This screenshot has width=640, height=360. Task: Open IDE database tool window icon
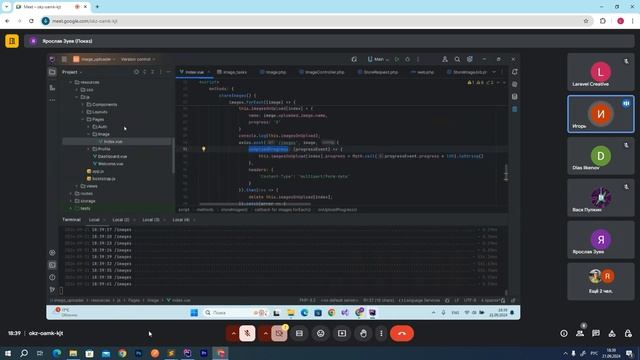[515, 97]
